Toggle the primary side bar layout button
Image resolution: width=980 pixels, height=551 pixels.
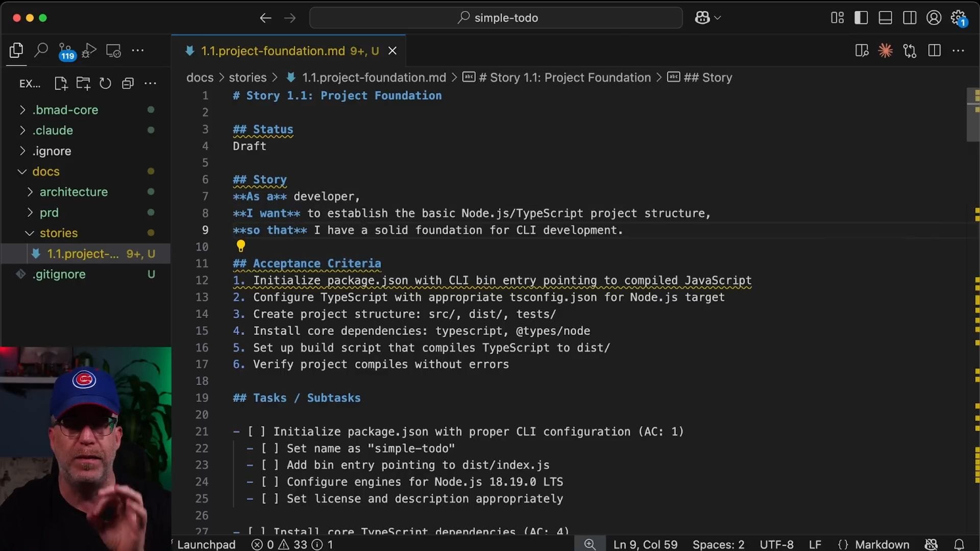click(x=861, y=18)
